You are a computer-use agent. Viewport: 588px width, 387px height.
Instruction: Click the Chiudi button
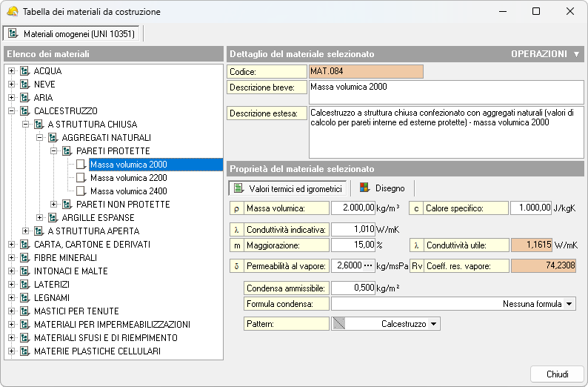tap(557, 373)
